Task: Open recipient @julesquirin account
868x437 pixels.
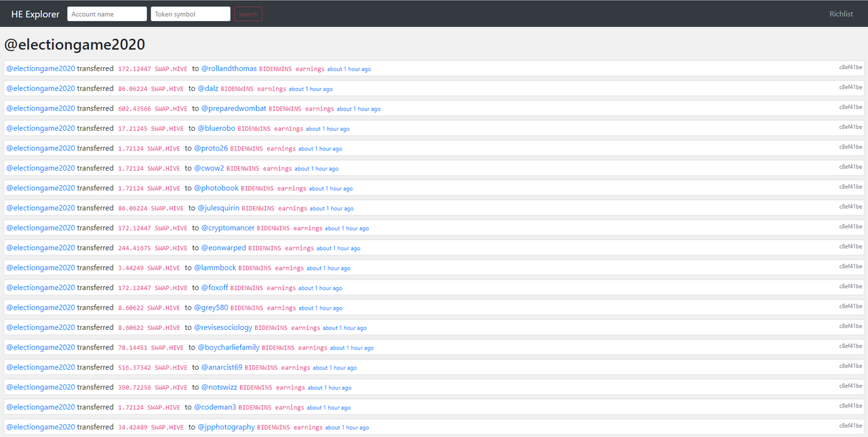Action: click(x=218, y=208)
